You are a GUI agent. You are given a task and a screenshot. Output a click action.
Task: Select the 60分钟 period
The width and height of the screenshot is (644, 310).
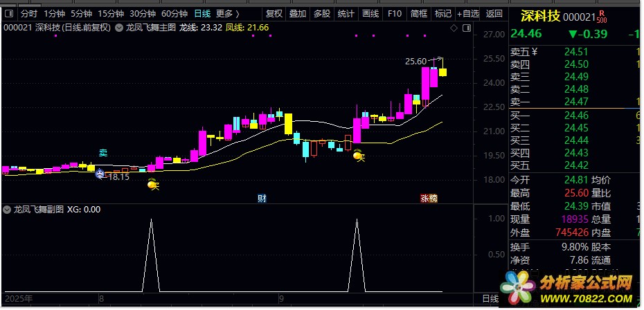tap(174, 14)
